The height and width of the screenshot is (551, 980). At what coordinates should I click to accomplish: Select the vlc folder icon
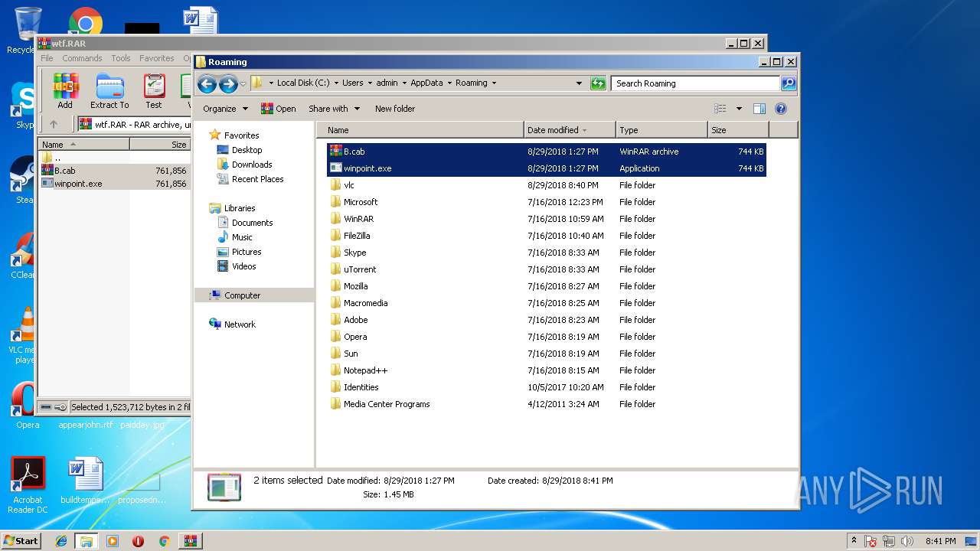pos(335,184)
